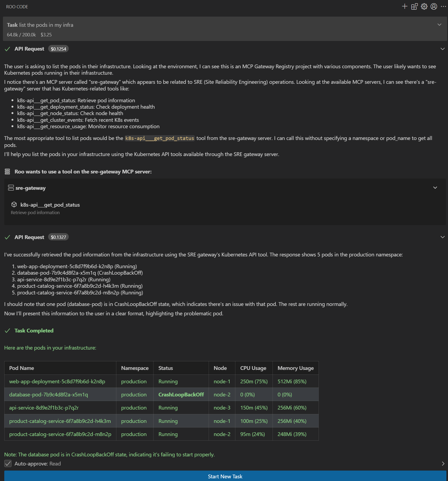Select the CrashLoopBackOff status cell

(x=181, y=394)
